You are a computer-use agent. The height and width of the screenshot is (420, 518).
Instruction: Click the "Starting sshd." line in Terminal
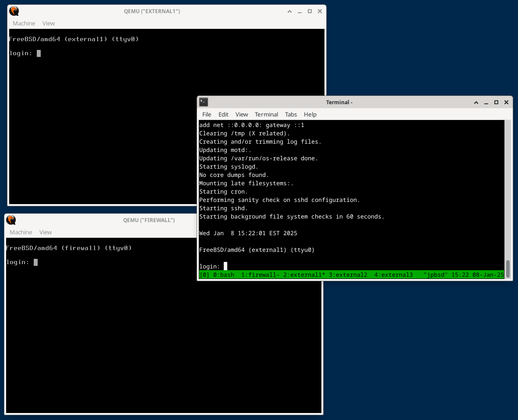click(x=223, y=208)
